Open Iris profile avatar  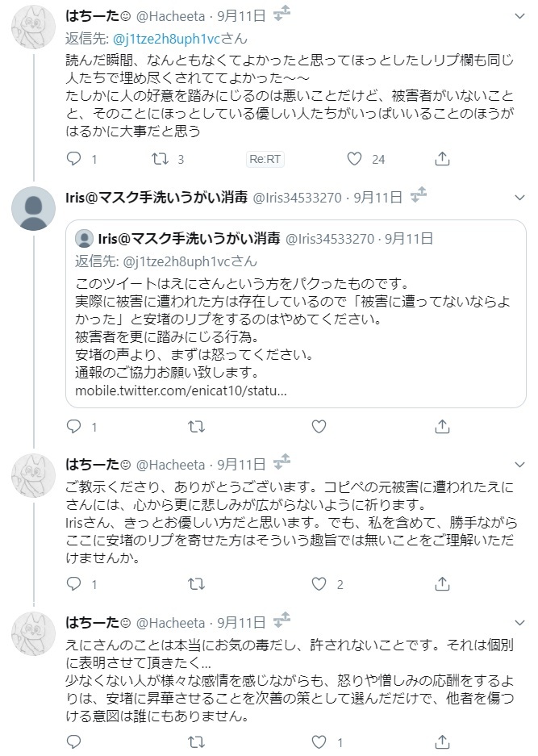[33, 209]
